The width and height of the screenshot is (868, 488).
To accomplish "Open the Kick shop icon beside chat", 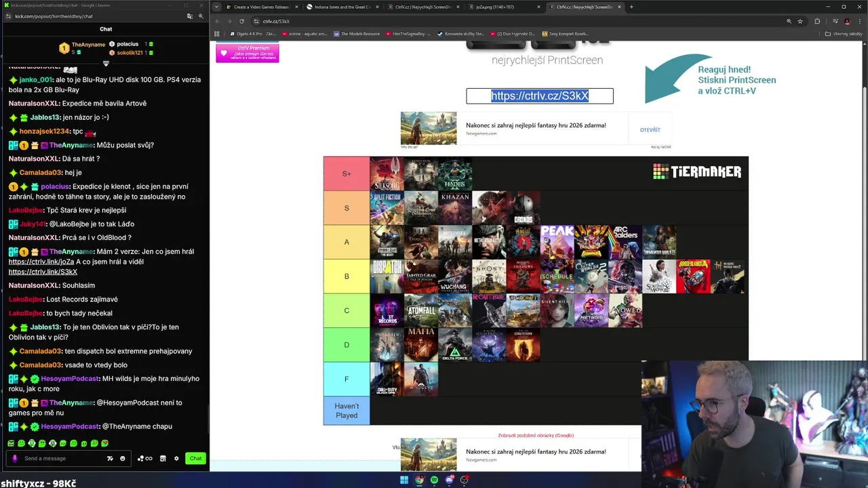I will [163, 458].
